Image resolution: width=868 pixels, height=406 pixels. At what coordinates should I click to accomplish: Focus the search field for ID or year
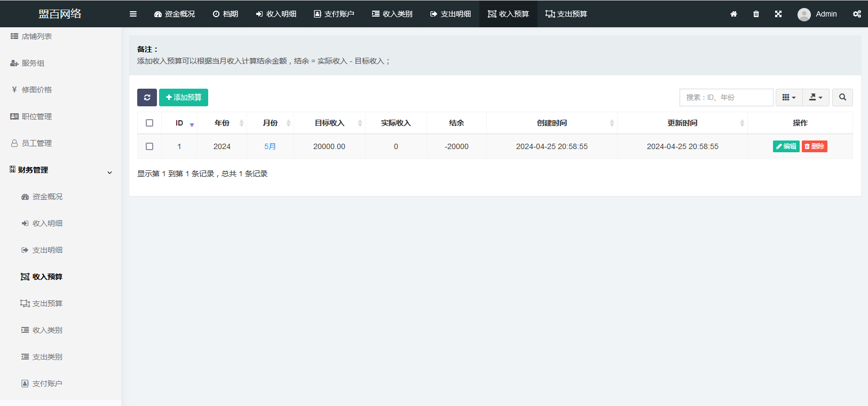coord(726,97)
